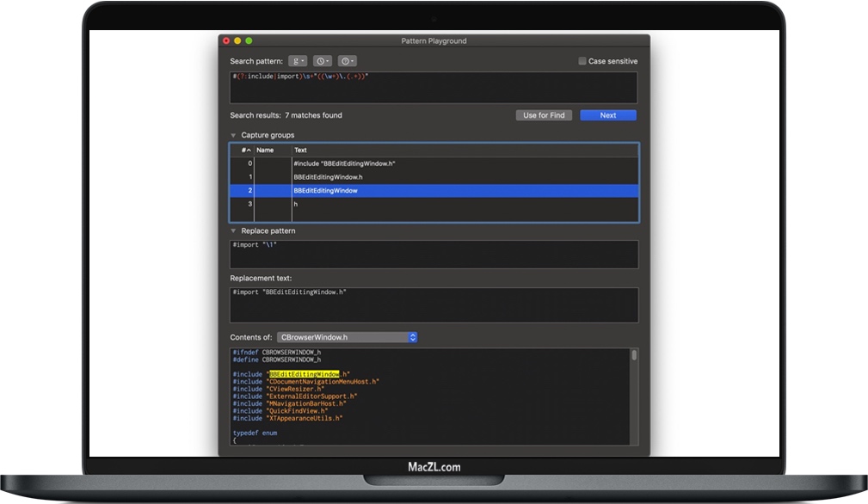The height and width of the screenshot is (504, 868).
Task: Collapse the Replace pattern section
Action: (x=233, y=230)
